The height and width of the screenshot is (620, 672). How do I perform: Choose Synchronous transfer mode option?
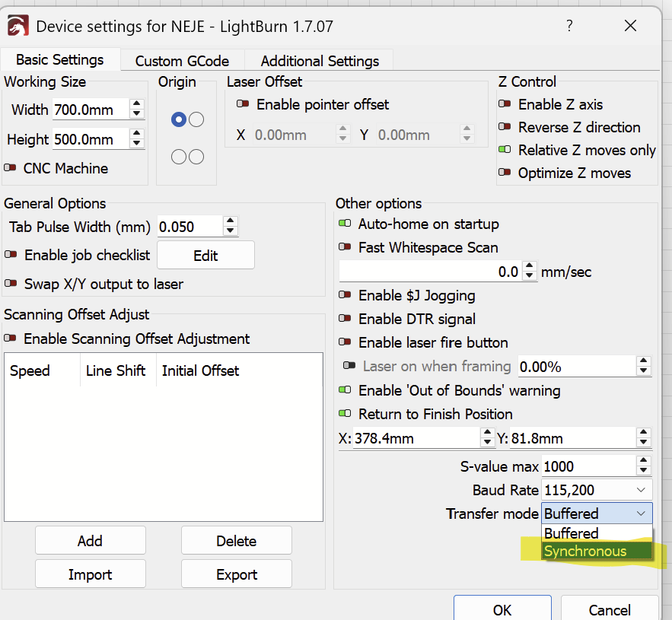597,551
